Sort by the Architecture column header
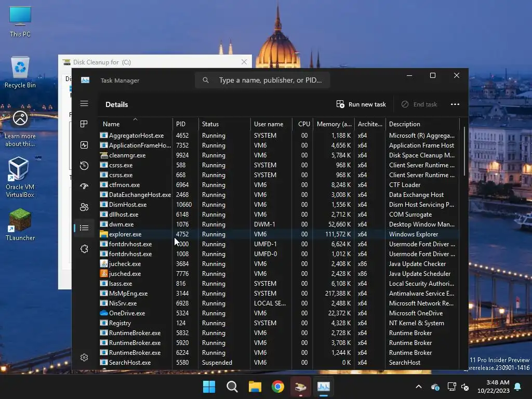 (370, 124)
